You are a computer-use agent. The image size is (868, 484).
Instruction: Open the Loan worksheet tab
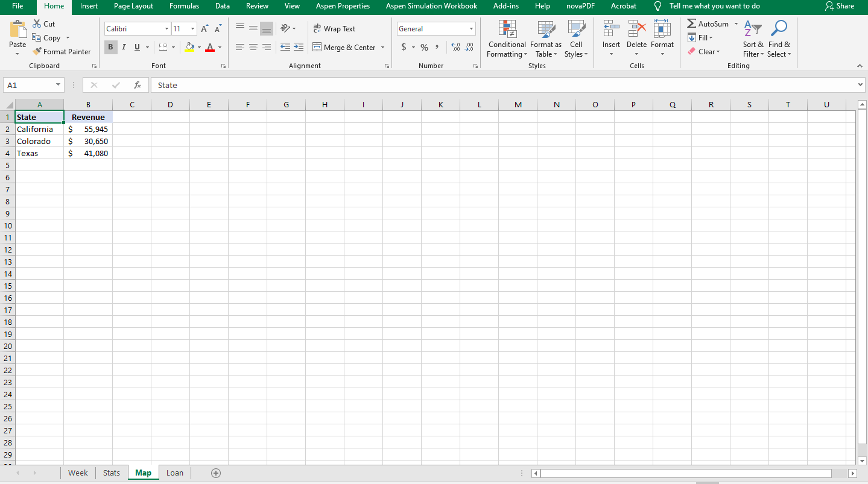click(x=174, y=473)
